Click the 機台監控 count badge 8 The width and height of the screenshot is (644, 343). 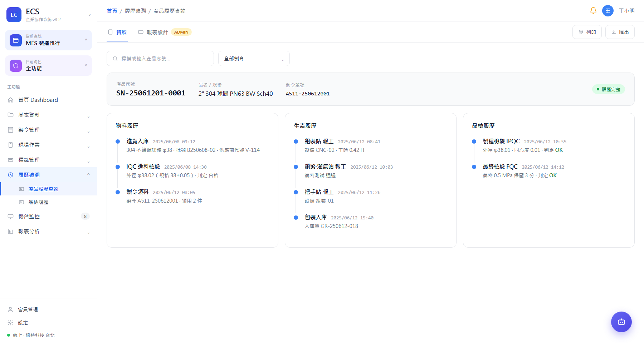tap(85, 217)
